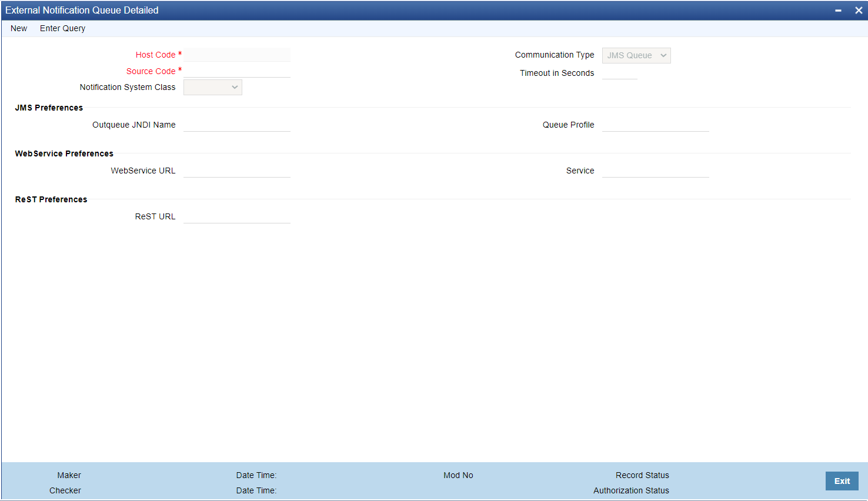Click the Communication Type label
The height and width of the screenshot is (501, 868).
[x=555, y=55]
